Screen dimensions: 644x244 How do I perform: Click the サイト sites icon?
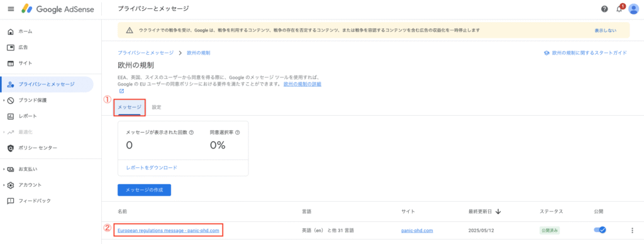coord(11,64)
